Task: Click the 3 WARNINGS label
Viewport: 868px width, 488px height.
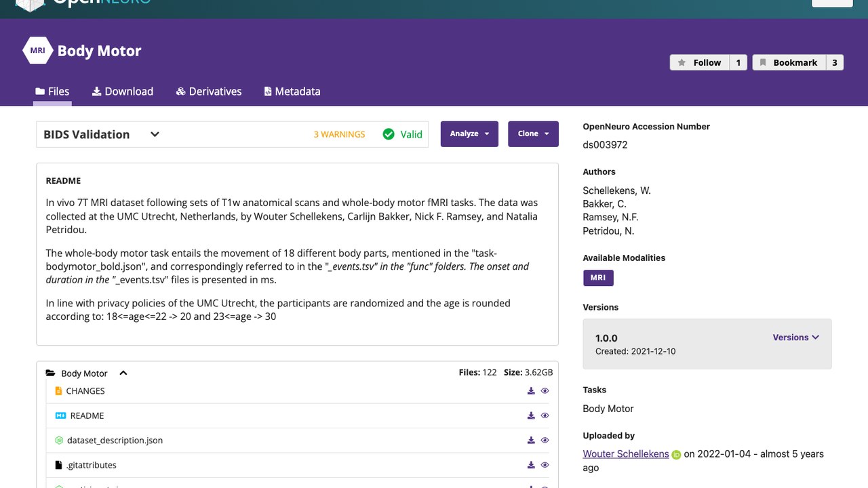Action: click(x=339, y=134)
